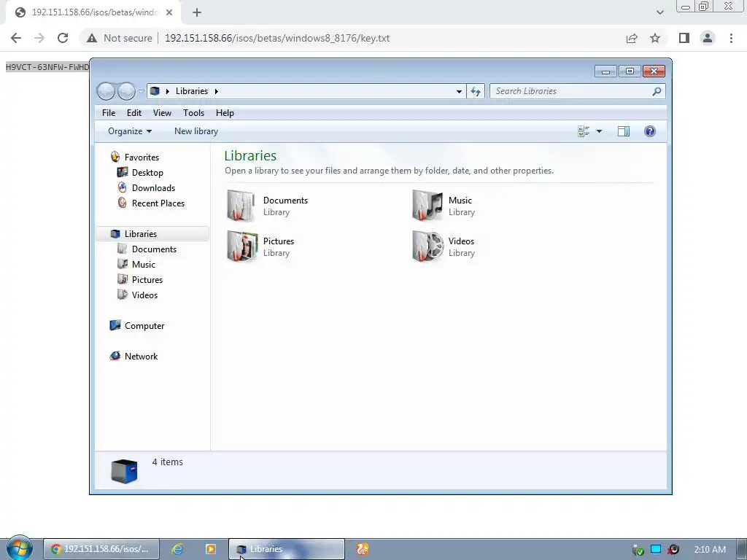
Task: Open Recent Places in navigation pane
Action: pyautogui.click(x=158, y=203)
